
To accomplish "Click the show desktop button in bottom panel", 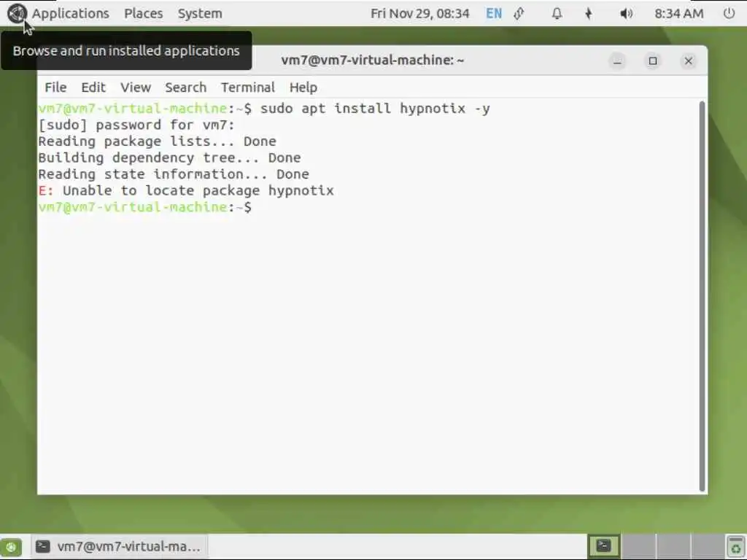I will [x=11, y=547].
